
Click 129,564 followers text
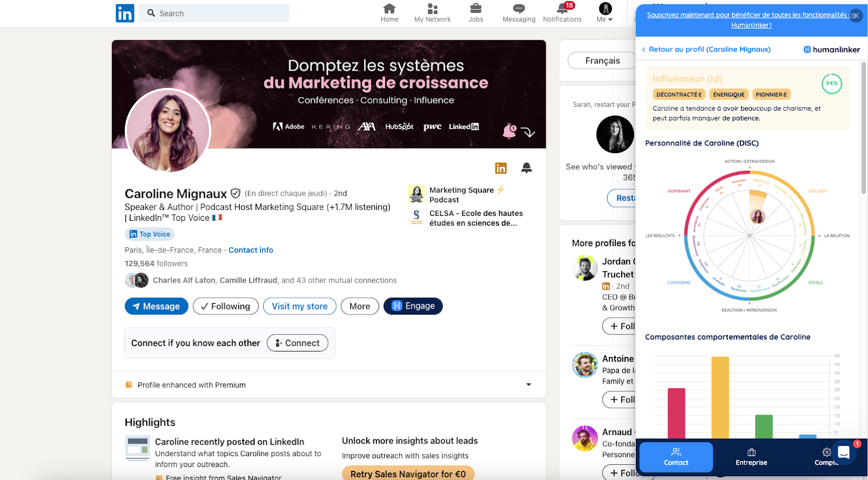(156, 264)
